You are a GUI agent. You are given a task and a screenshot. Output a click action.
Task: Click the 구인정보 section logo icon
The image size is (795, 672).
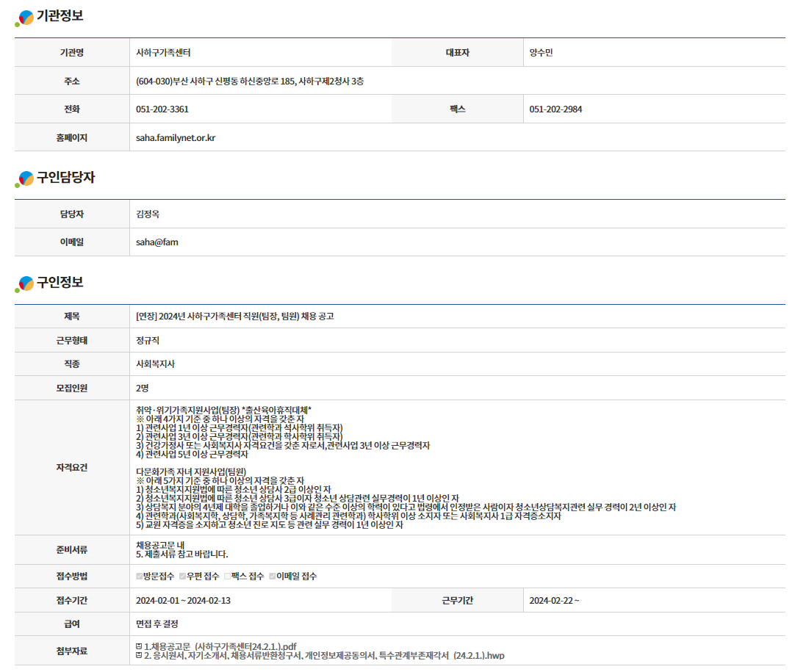pos(24,283)
